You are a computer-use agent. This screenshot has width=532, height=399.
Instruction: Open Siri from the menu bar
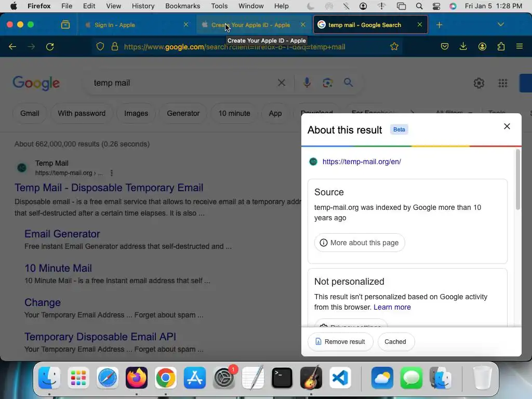[453, 6]
